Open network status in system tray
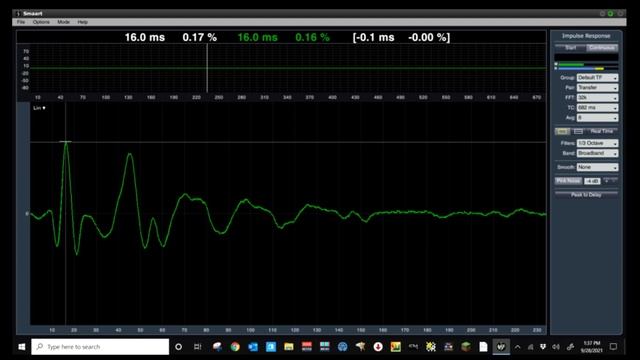This screenshot has width=640, height=360. coord(530,347)
